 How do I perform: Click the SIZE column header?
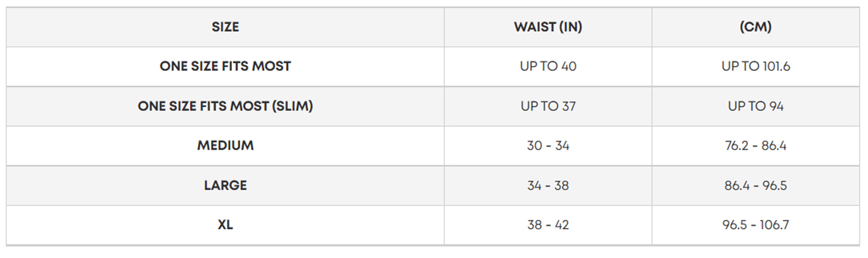coord(225,27)
